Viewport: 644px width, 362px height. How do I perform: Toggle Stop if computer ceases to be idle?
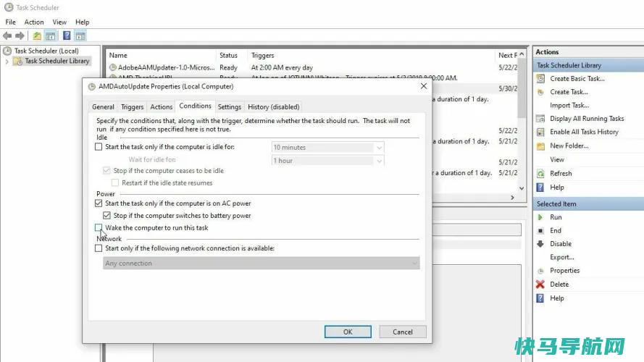coord(106,170)
